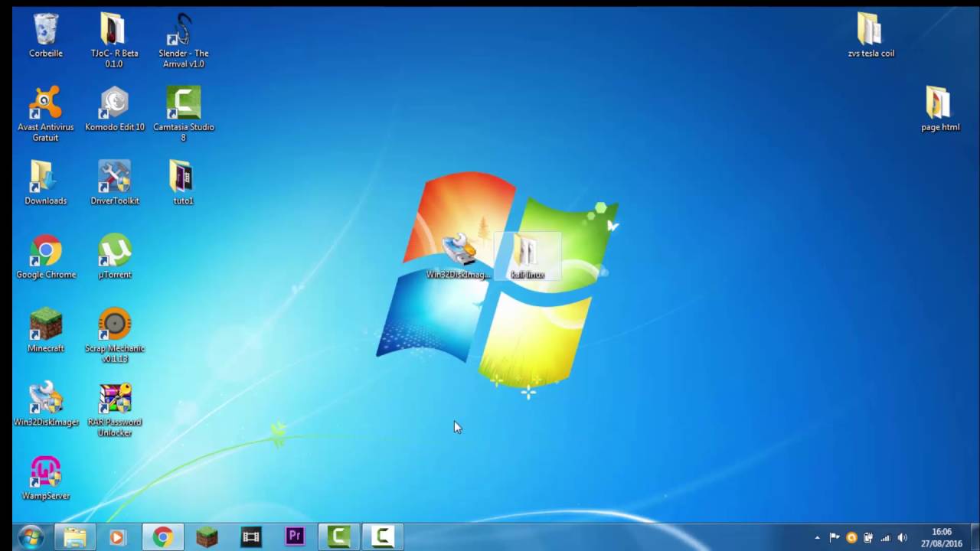Open the tuto1 folder icon
The height and width of the screenshot is (551, 980).
click(183, 182)
